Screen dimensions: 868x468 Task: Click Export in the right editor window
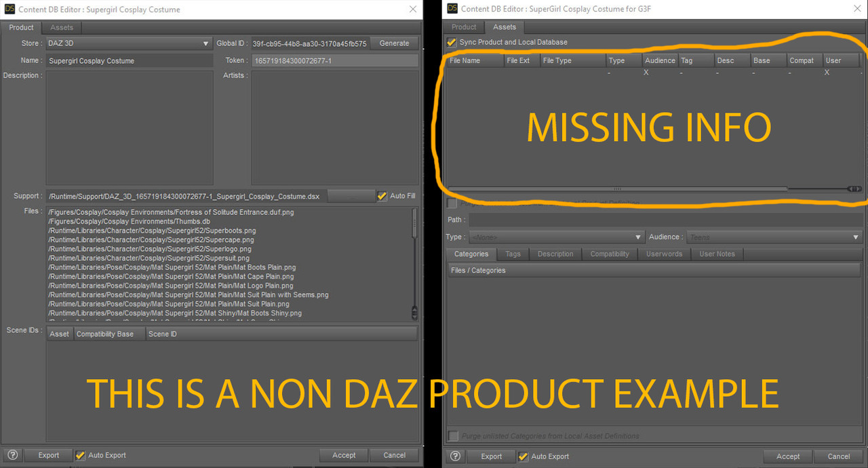[x=491, y=456]
